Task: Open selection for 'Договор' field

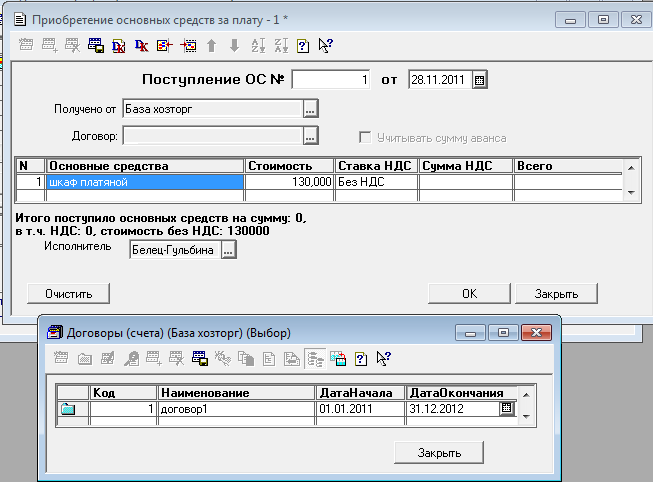Action: 310,136
